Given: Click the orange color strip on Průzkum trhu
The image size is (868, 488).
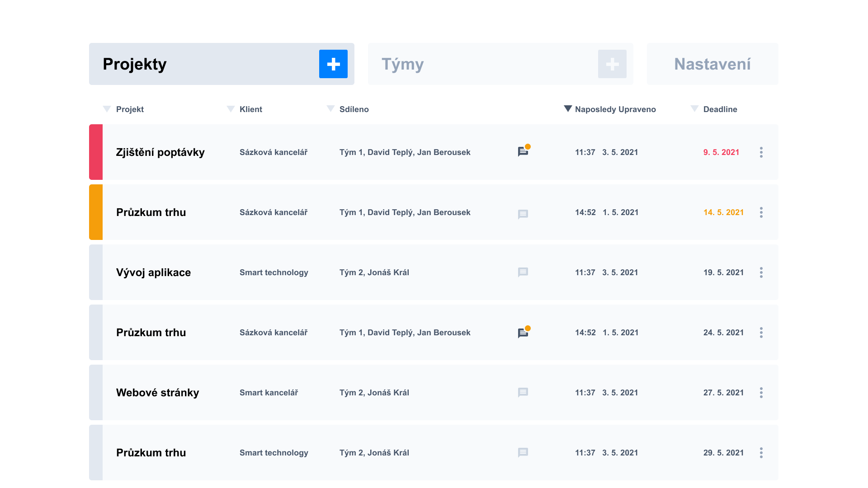Looking at the screenshot, I should (x=96, y=212).
